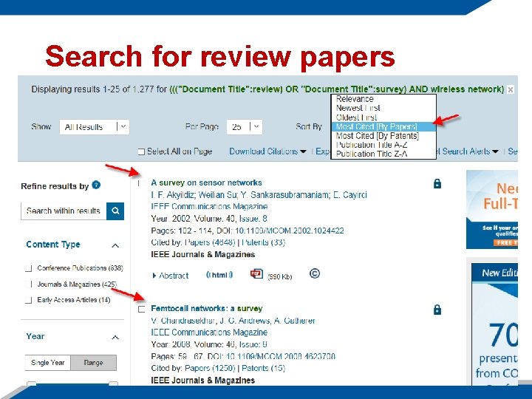Select the Femtocell networks result checkbox
Screen dimensions: 532x399
[x=141, y=309]
